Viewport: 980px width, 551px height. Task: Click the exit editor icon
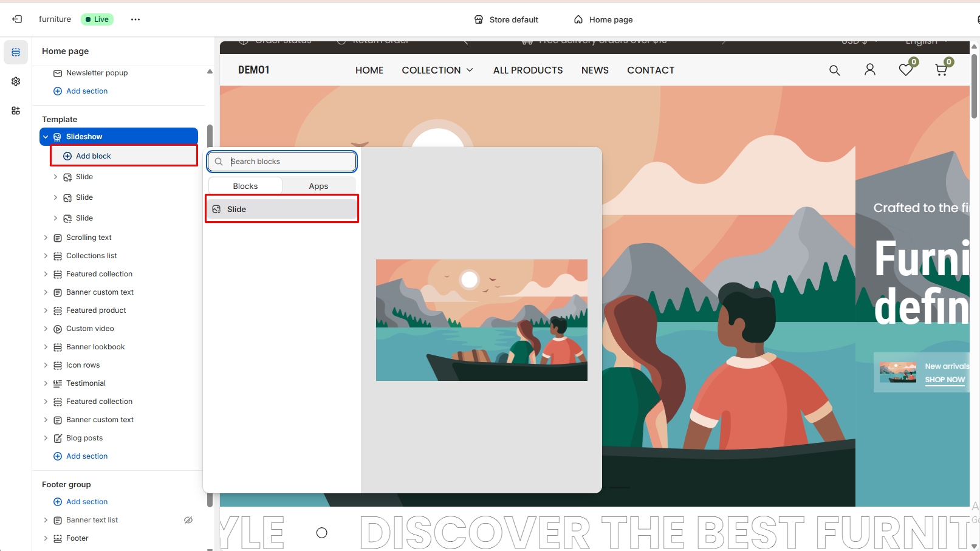point(17,19)
